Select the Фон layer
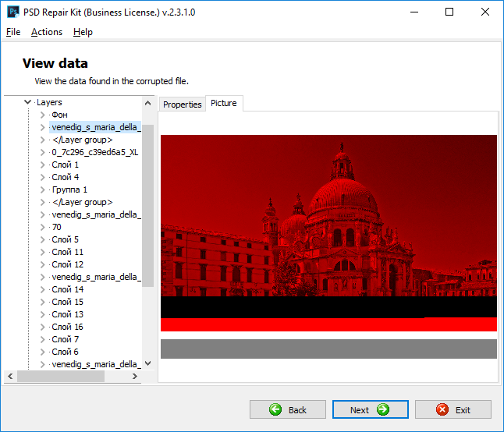 (59, 115)
